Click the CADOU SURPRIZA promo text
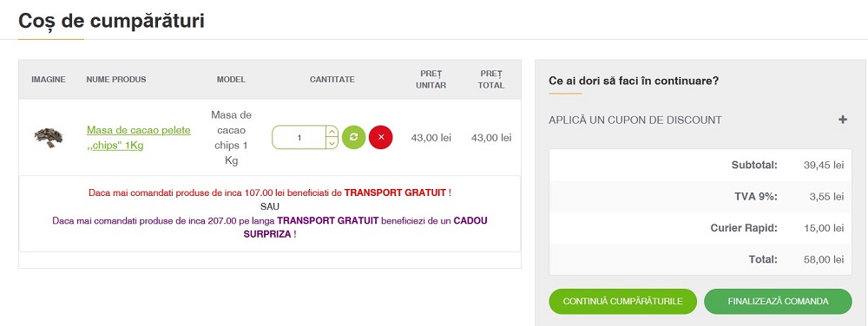The height and width of the screenshot is (326, 868). (x=365, y=227)
